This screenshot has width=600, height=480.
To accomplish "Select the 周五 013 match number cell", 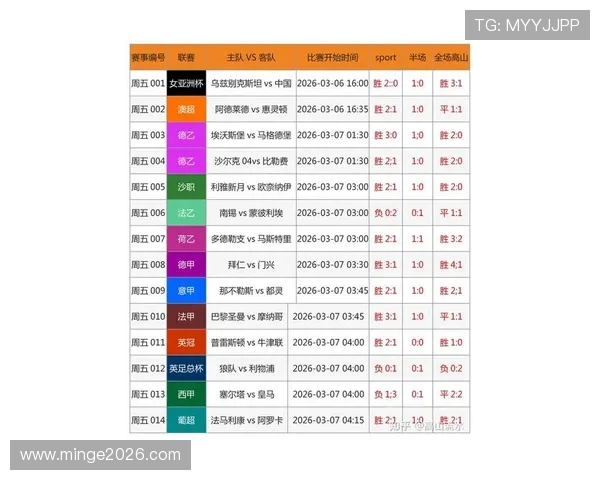I will click(x=148, y=394).
